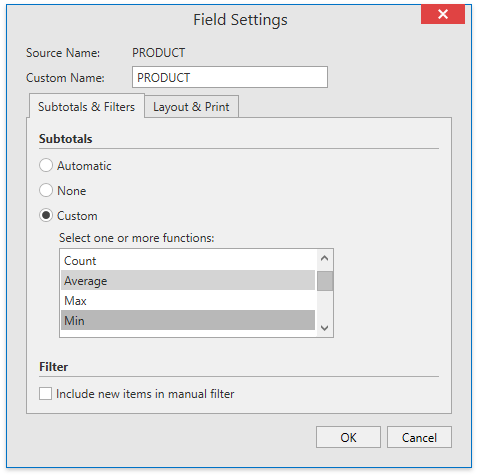Pick the Max function in the list

pyautogui.click(x=188, y=300)
